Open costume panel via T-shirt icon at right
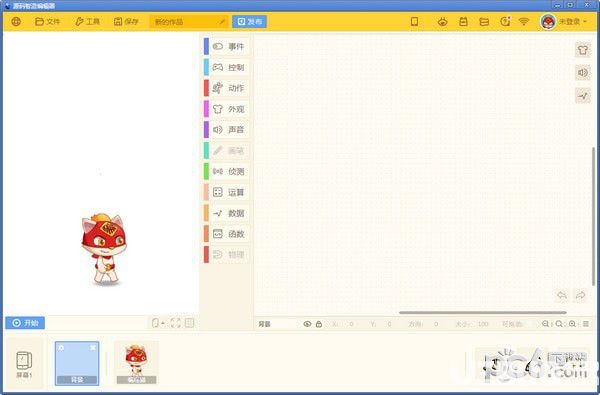The height and width of the screenshot is (395, 600). point(583,50)
